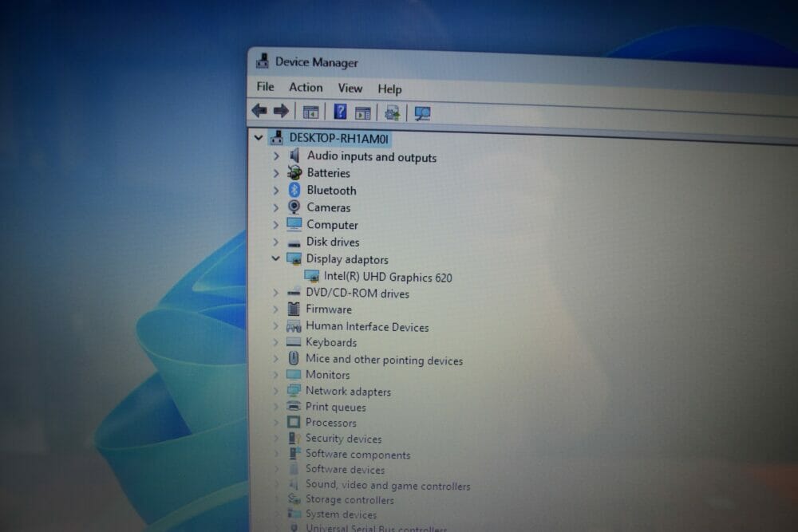The width and height of the screenshot is (798, 532).
Task: Click the Intel UHD Graphics device icon
Action: 311,276
